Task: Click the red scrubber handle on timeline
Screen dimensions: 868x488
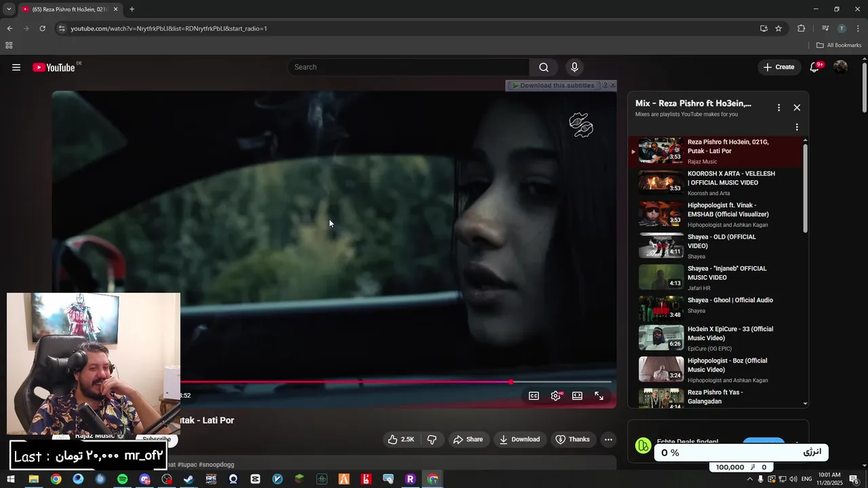Action: [511, 382]
